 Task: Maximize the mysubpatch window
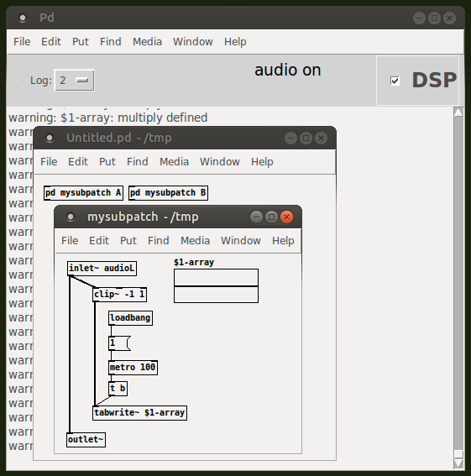point(271,217)
